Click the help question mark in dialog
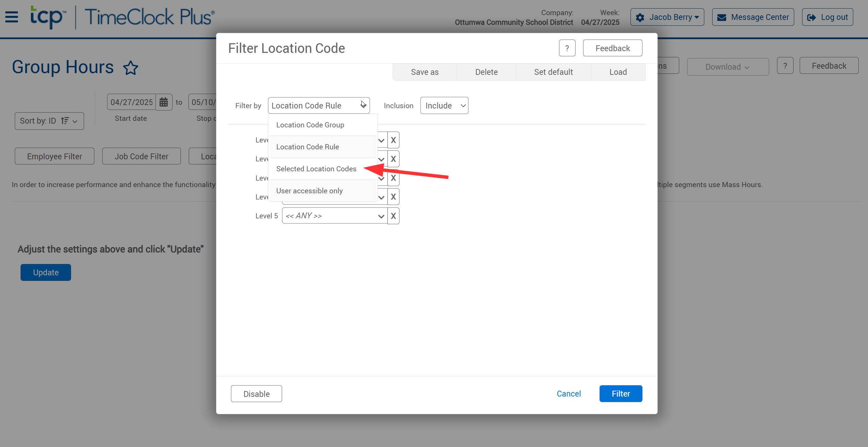This screenshot has height=447, width=868. click(x=567, y=48)
